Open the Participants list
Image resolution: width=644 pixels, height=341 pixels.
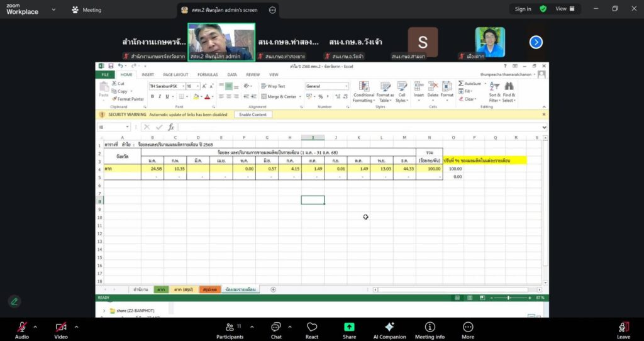pos(230,327)
